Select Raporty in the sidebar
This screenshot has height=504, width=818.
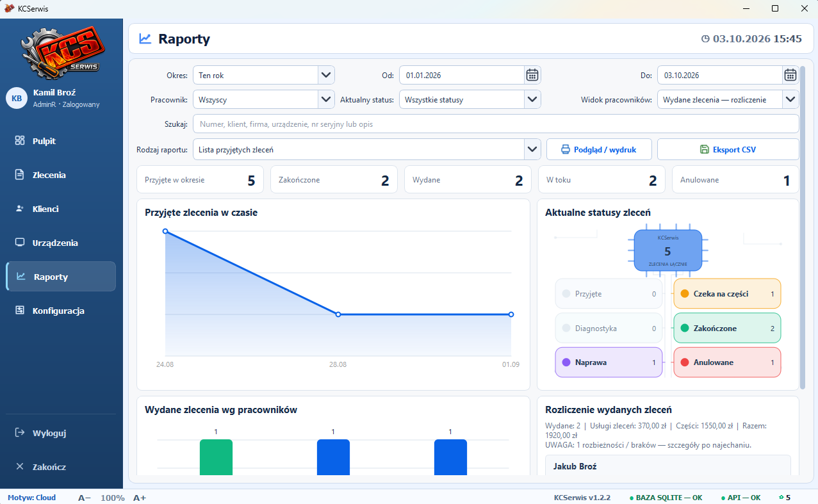coord(61,277)
